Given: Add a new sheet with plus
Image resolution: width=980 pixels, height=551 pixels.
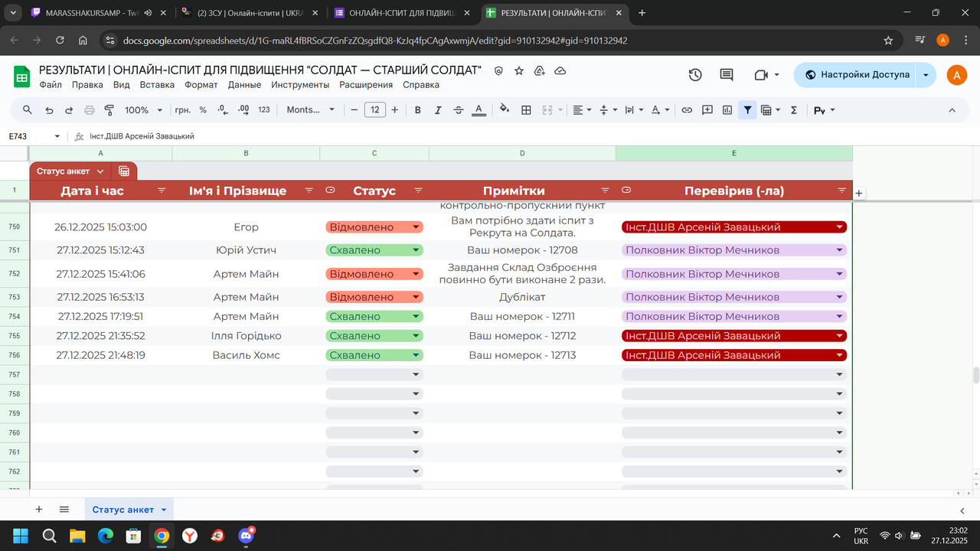Looking at the screenshot, I should coord(39,509).
